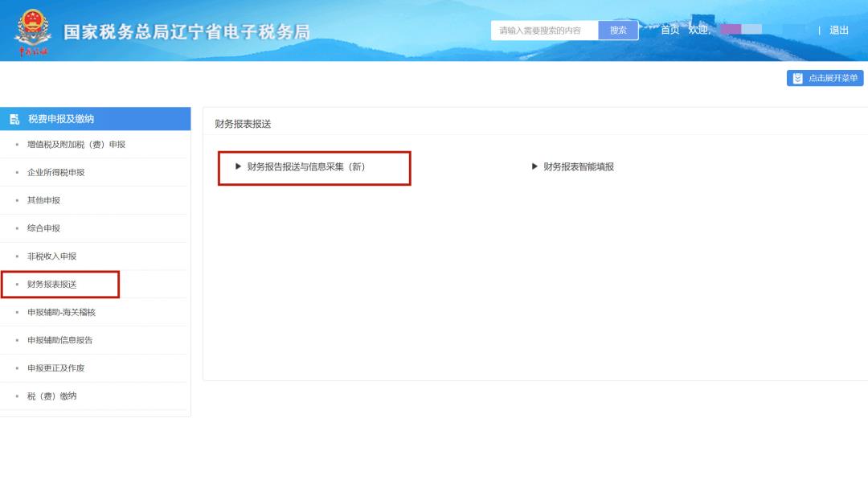Go to 首页 home link
This screenshot has width=868, height=484.
coord(669,30)
